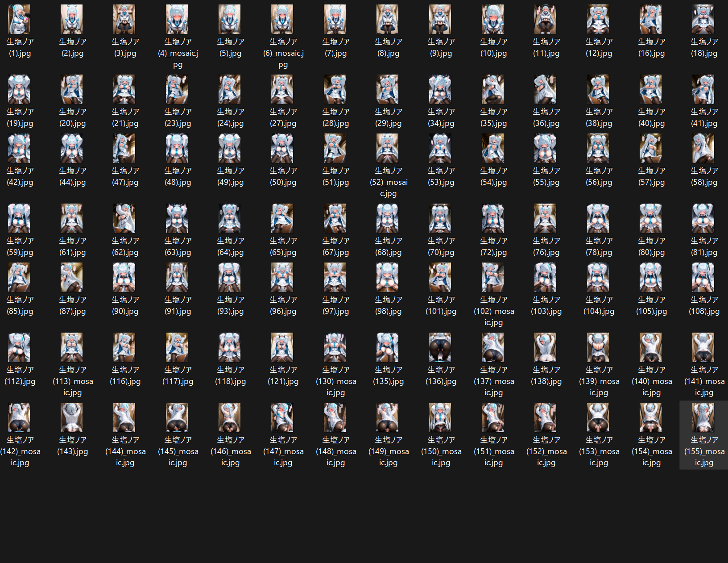This screenshot has height=563, width=728.
Task: Click file name "生塩ノア (5).jpg"
Action: tap(230, 47)
